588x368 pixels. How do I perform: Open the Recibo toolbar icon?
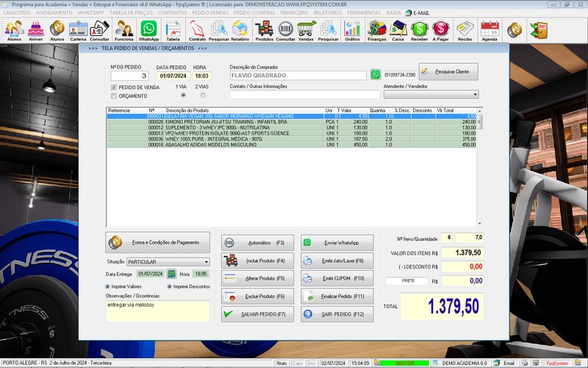(465, 29)
